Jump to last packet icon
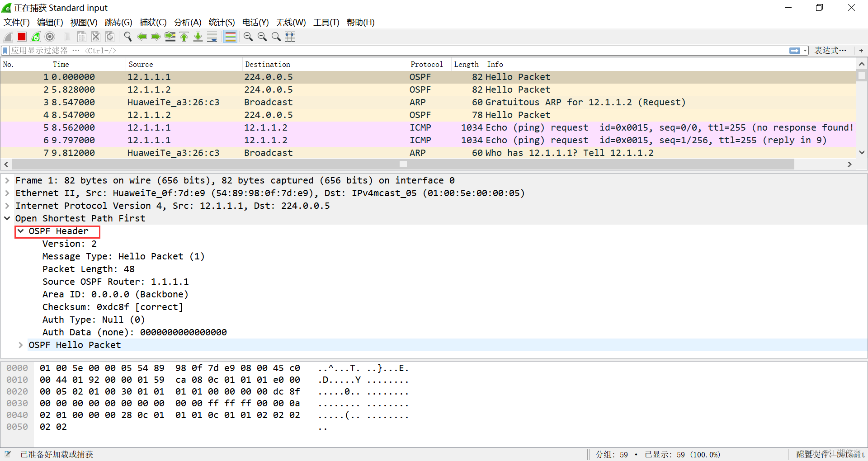The width and height of the screenshot is (868, 461). 198,37
